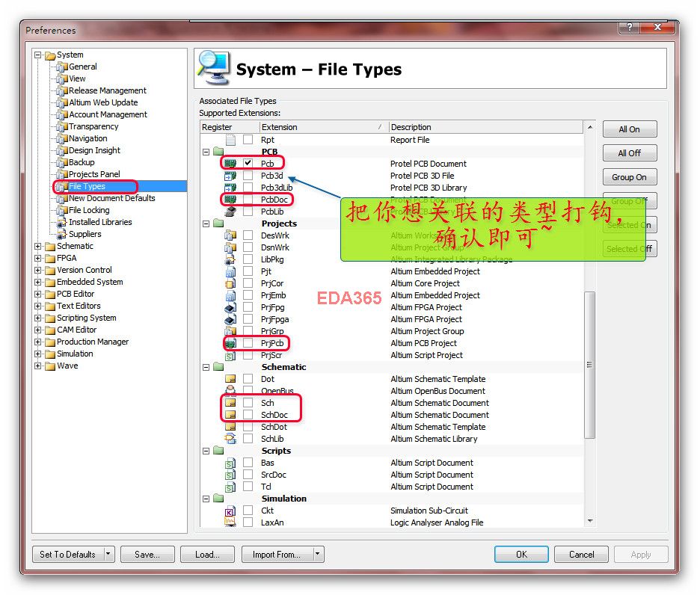
Task: Click the Save... button
Action: pos(147,555)
